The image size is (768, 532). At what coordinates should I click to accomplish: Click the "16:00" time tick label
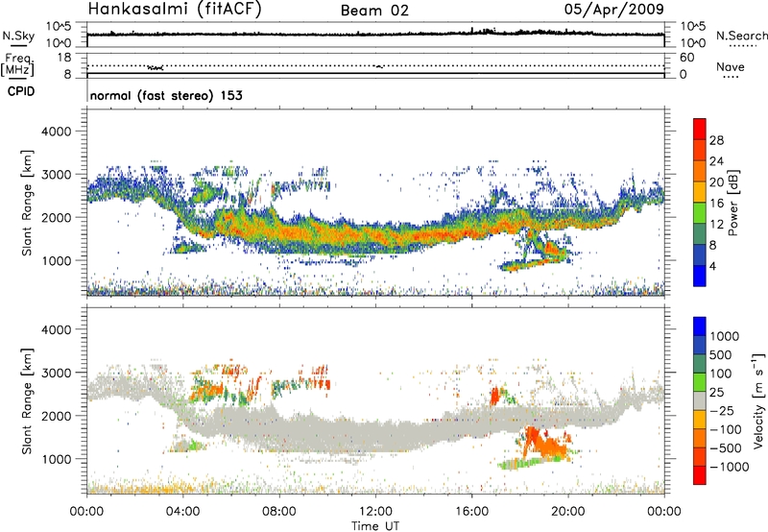tap(471, 512)
